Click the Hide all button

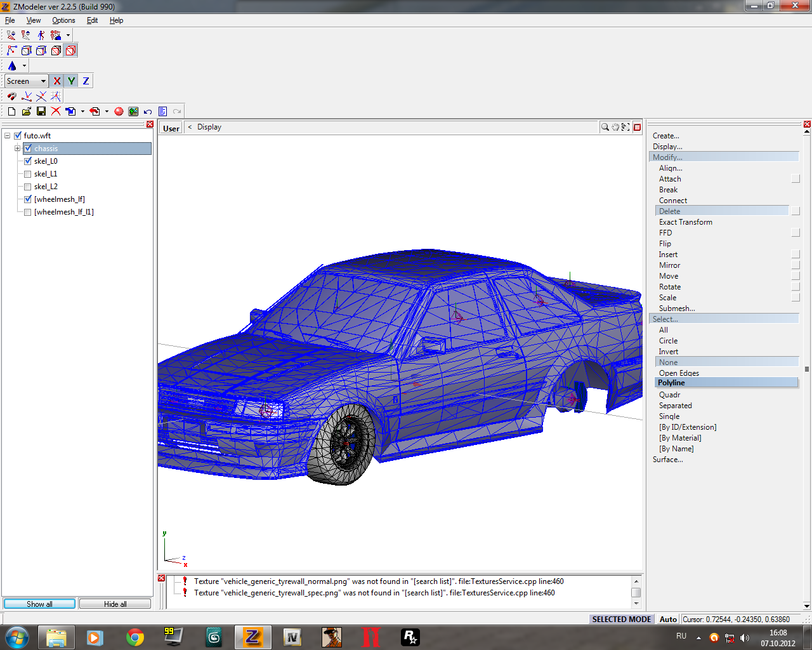[x=115, y=604]
